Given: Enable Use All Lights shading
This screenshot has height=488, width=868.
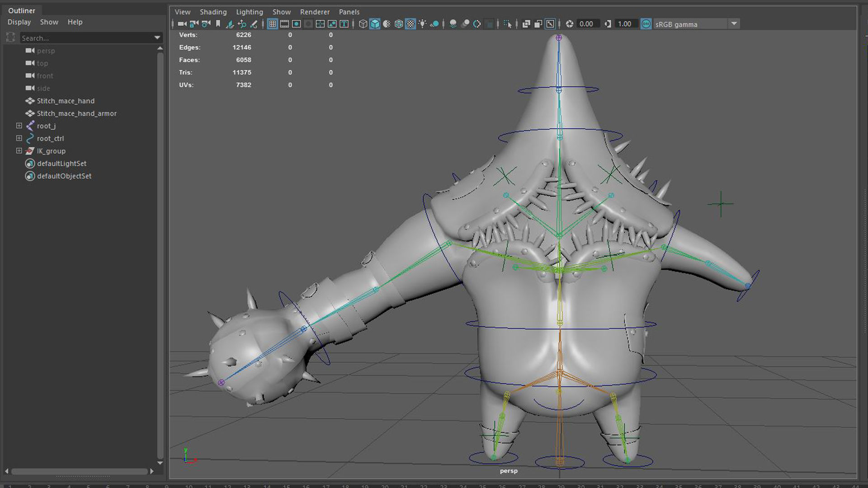Looking at the screenshot, I should (423, 23).
